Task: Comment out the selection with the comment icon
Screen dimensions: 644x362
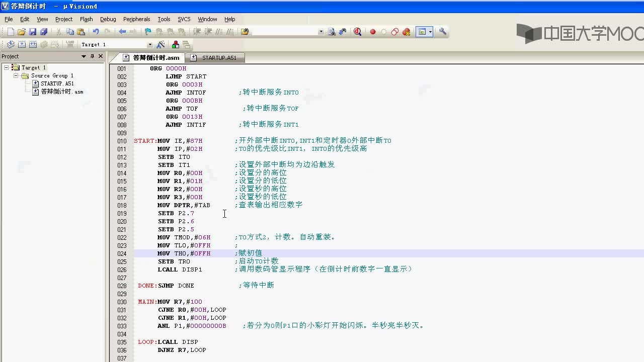Action: coord(219,32)
